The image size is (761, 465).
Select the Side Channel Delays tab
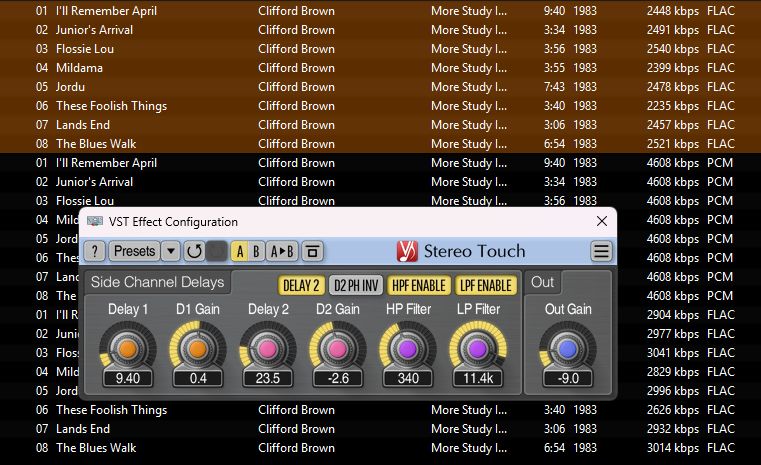tap(157, 282)
